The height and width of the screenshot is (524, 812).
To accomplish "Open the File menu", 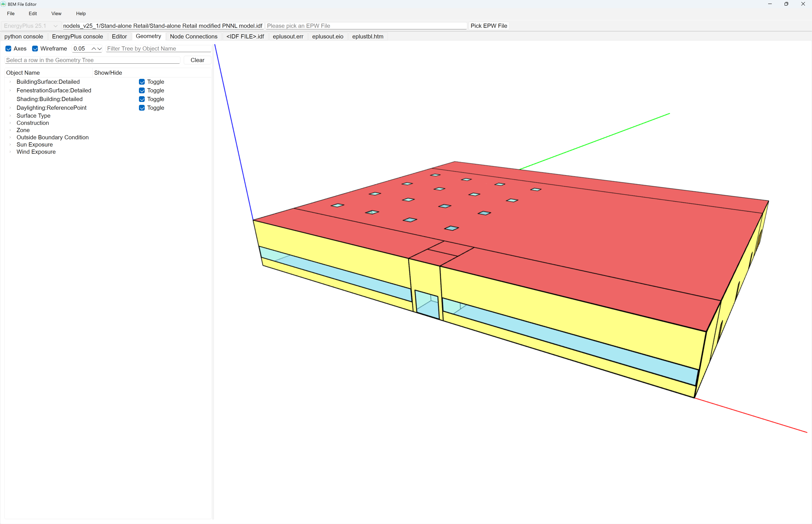I will pos(11,14).
